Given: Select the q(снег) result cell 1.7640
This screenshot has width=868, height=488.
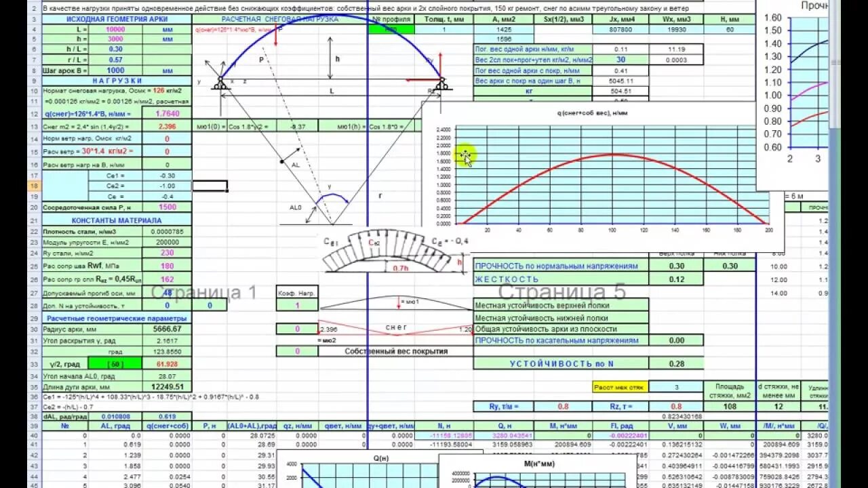Looking at the screenshot, I should point(167,114).
